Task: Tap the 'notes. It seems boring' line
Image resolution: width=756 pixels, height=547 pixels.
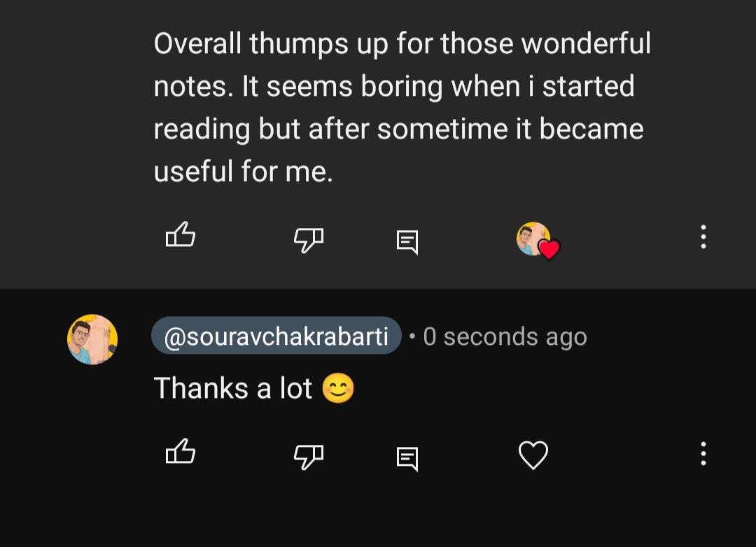Action: (x=393, y=87)
